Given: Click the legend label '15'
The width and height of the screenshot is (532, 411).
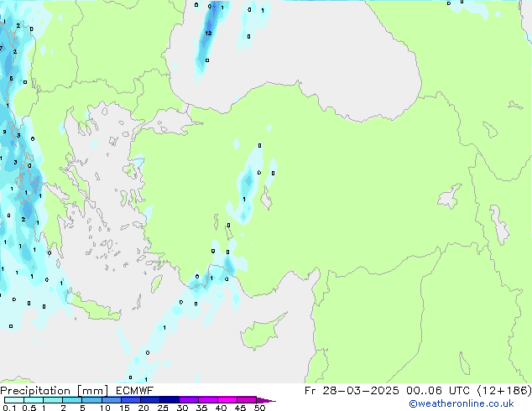Looking at the screenshot, I should [x=124, y=408].
